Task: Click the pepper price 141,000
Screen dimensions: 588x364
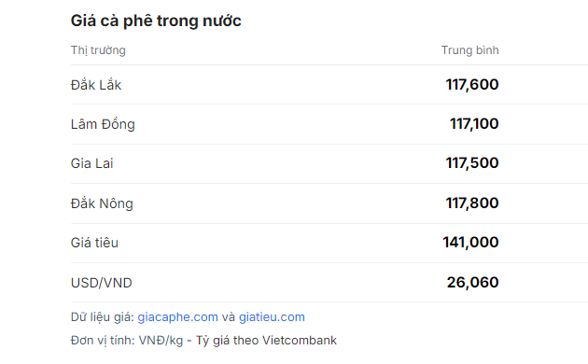Action: [471, 243]
